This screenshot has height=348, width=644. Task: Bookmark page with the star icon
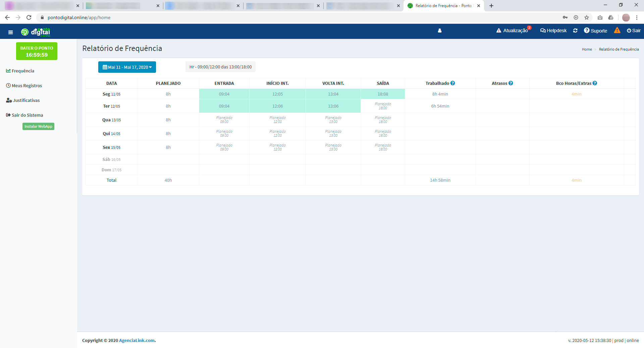[x=586, y=17]
